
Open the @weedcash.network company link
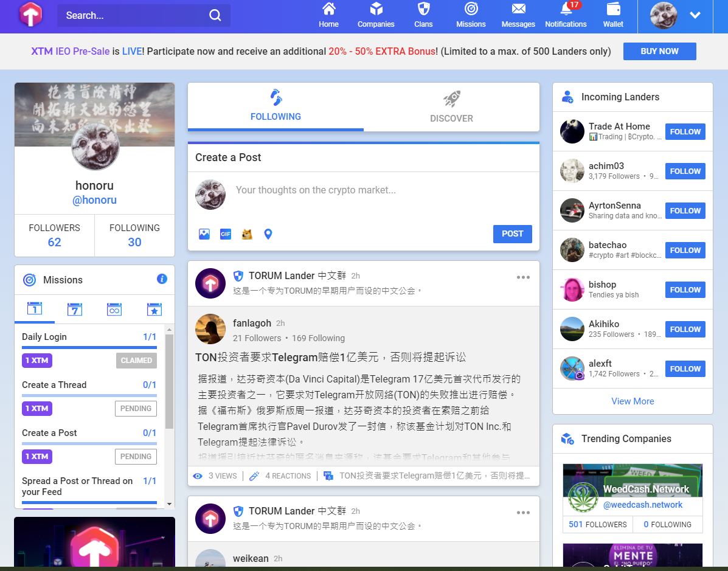[643, 505]
